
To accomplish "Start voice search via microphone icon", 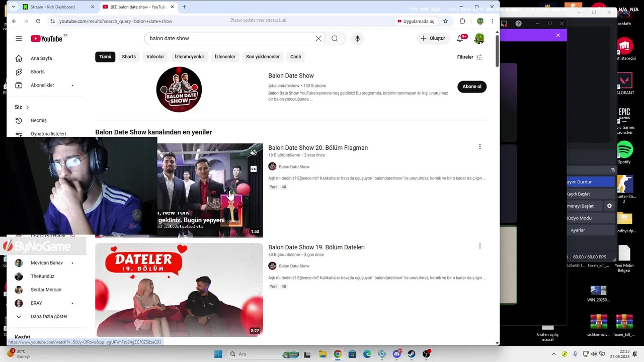I will (x=357, y=39).
